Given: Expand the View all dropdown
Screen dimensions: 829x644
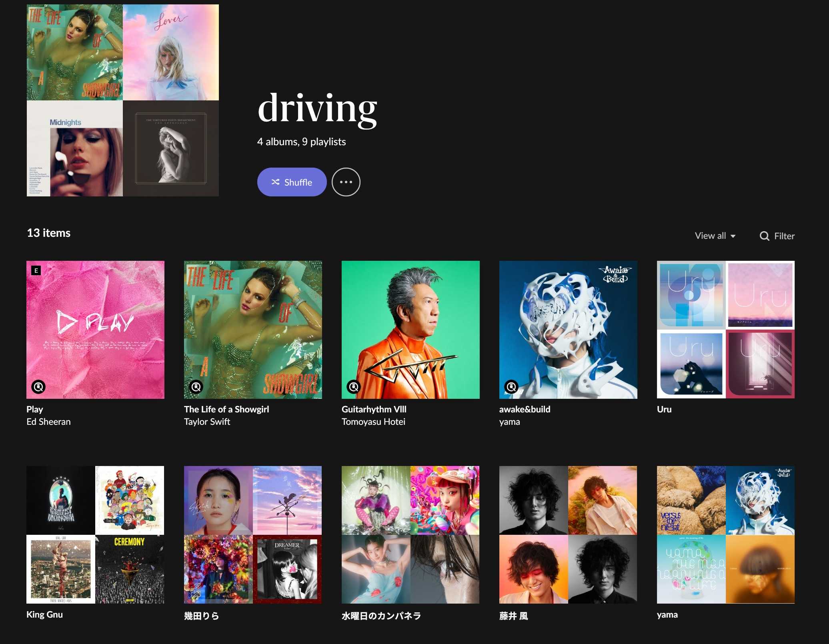Looking at the screenshot, I should (715, 236).
